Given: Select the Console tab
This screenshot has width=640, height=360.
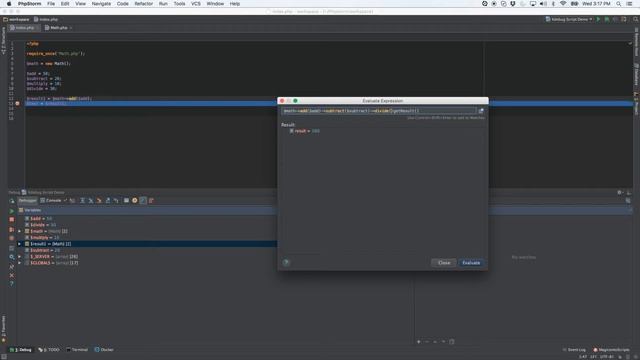Looking at the screenshot, I should click(51, 200).
